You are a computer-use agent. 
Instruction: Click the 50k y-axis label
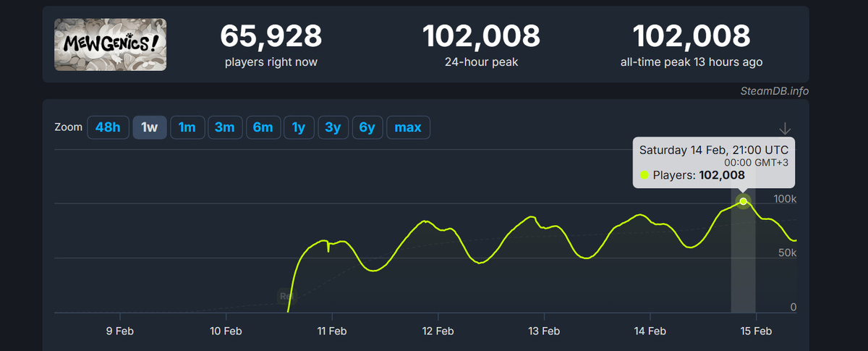(x=787, y=253)
